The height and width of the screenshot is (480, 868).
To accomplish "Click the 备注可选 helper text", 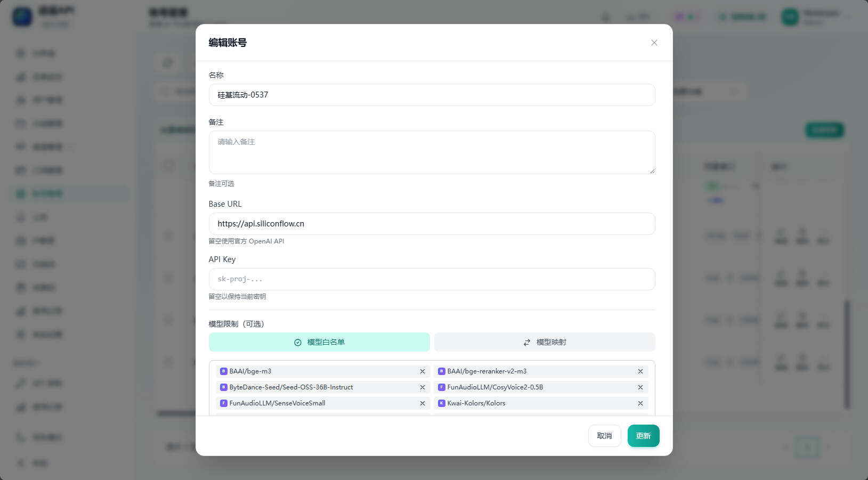I will coord(221,184).
